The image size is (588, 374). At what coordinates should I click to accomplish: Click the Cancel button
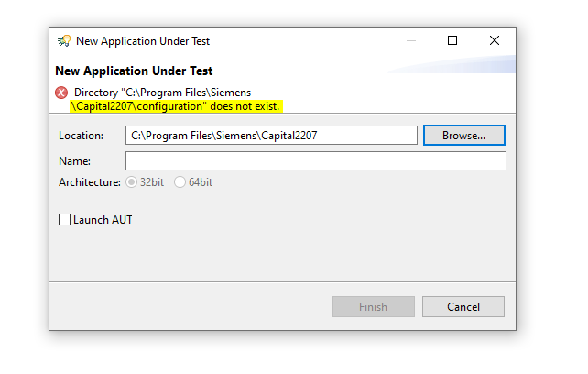click(x=463, y=307)
